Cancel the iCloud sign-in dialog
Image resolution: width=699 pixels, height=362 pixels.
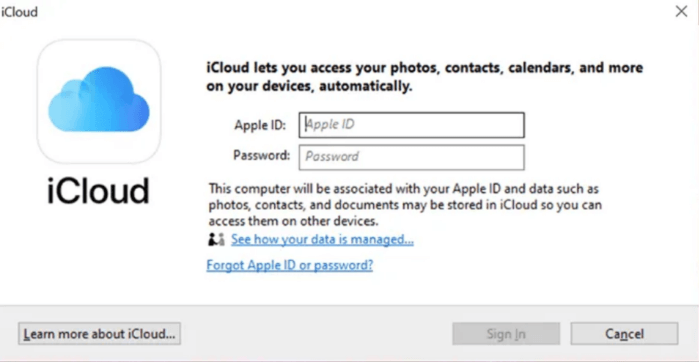coord(624,334)
